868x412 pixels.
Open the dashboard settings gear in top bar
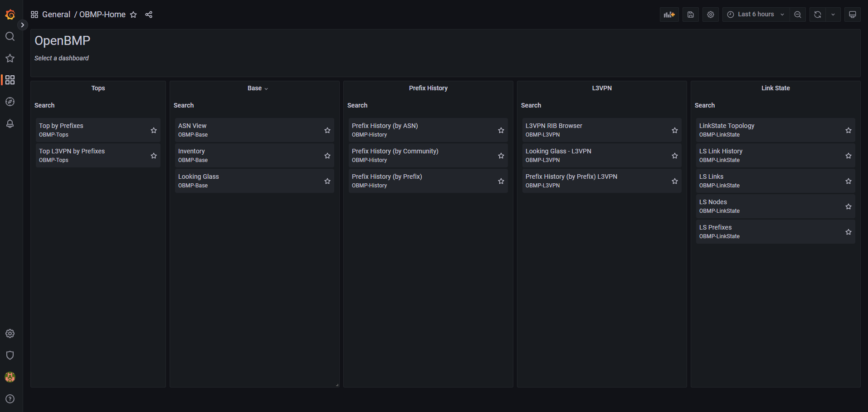point(710,15)
